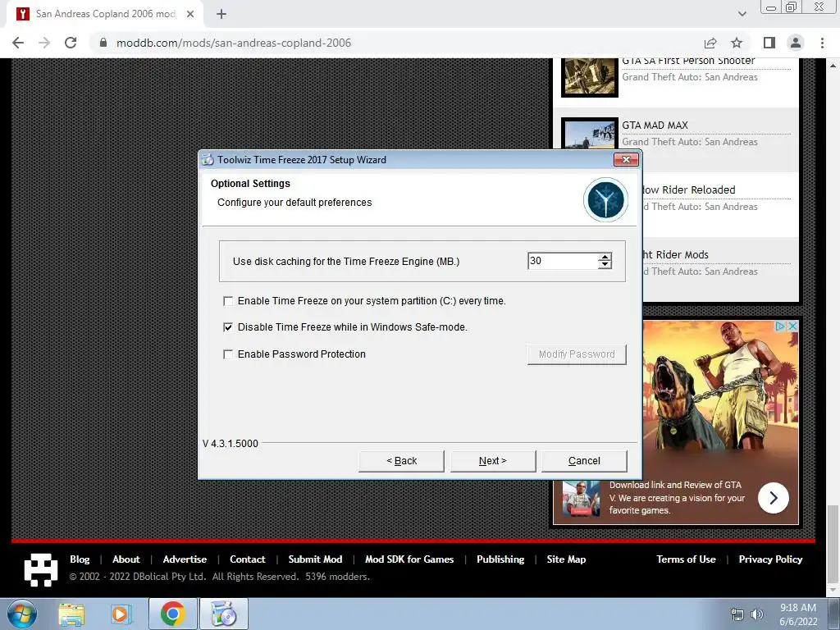Click the volume speaker tray icon
The height and width of the screenshot is (630, 840).
click(x=756, y=614)
